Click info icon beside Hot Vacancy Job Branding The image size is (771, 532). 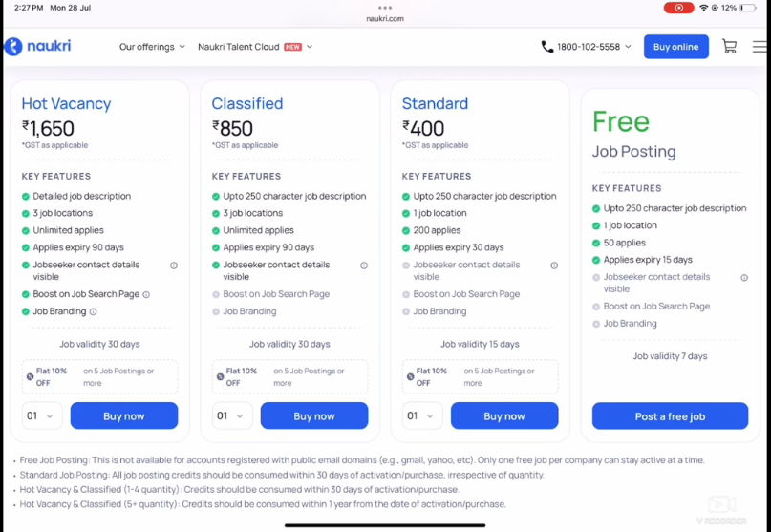coord(93,311)
